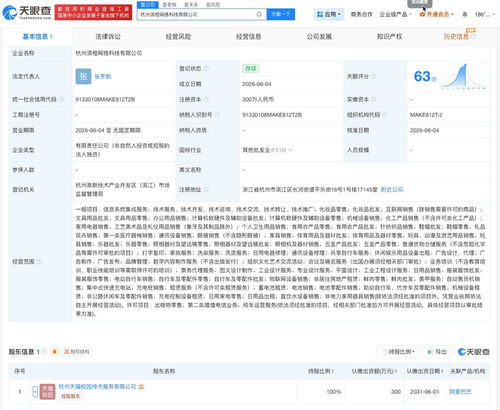500x410 pixels.
Task: Open the 阿里巴巴 related organization link
Action: click(x=460, y=392)
